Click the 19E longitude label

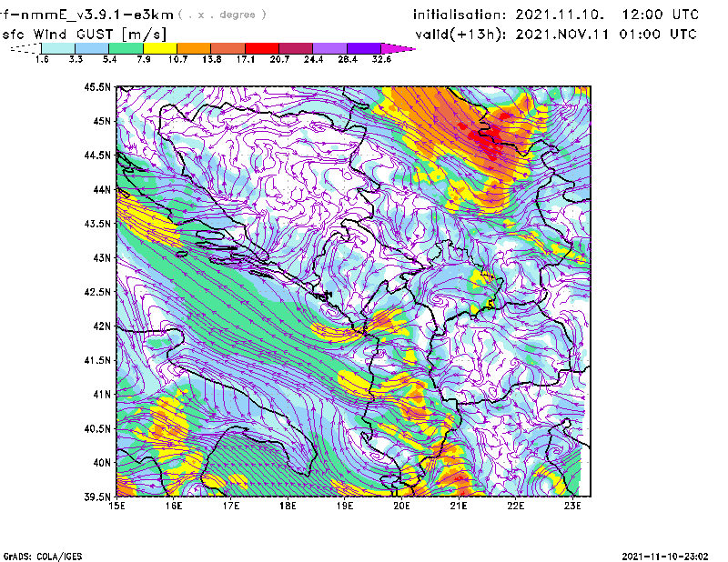tap(345, 506)
